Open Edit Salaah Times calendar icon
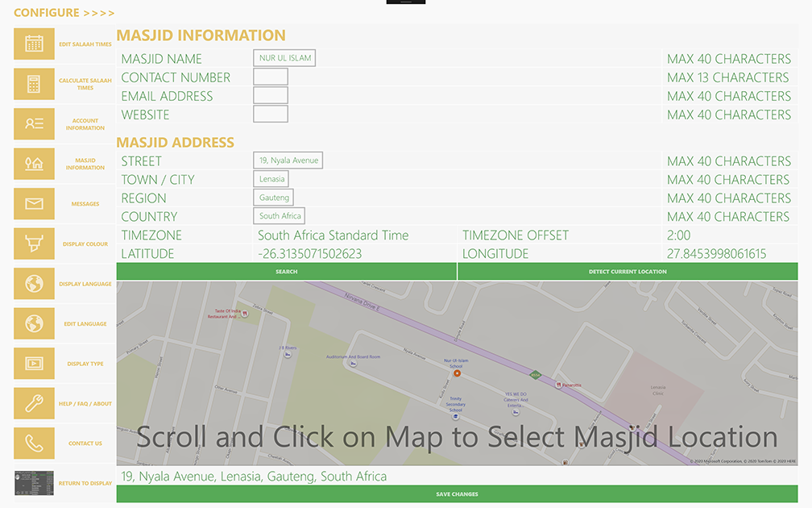The height and width of the screenshot is (508, 812). click(x=34, y=44)
